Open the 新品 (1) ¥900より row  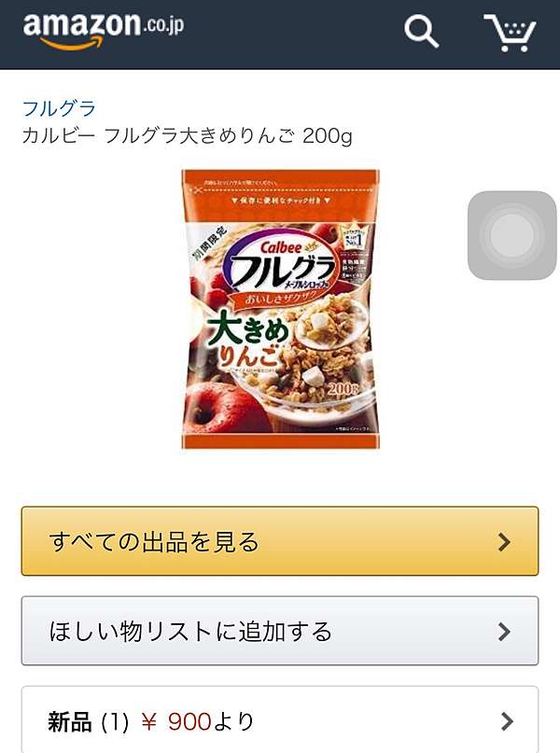pos(280,719)
